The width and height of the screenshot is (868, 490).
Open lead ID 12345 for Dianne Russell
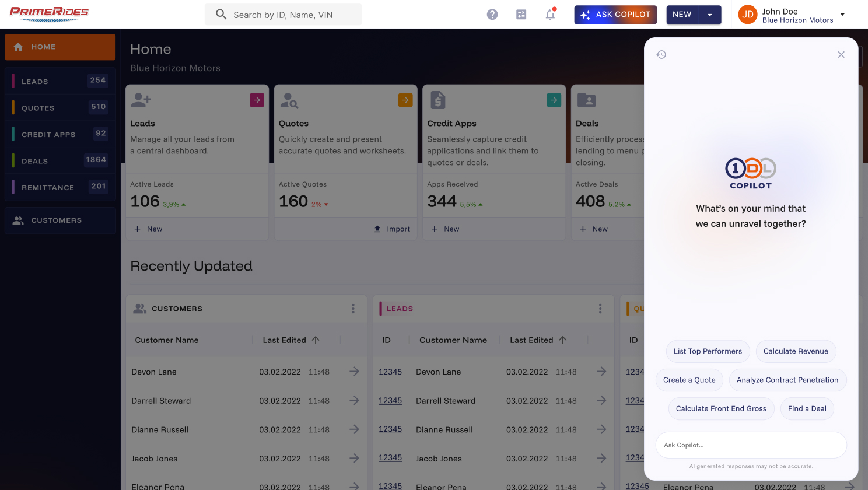coord(390,429)
